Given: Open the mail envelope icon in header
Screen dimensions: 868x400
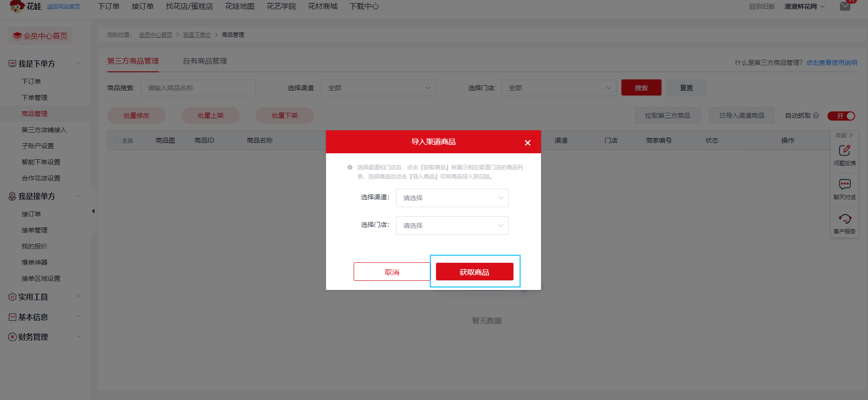Looking at the screenshot, I should [x=845, y=6].
